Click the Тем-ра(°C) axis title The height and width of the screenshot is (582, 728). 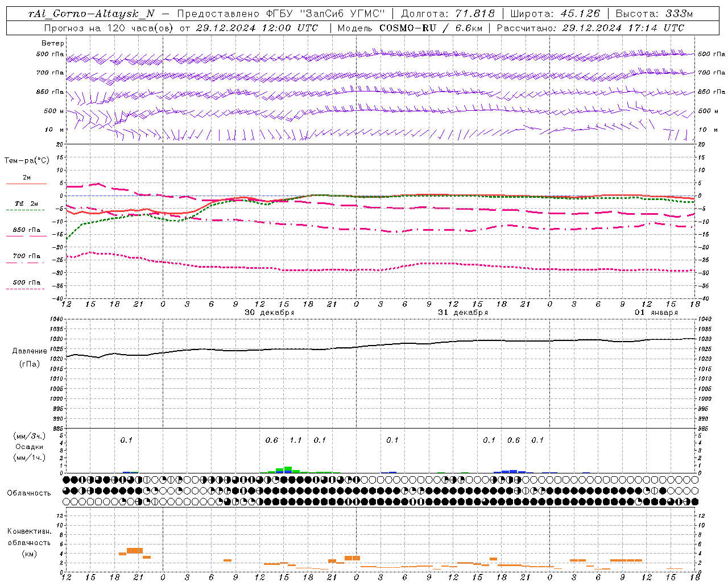(27, 161)
